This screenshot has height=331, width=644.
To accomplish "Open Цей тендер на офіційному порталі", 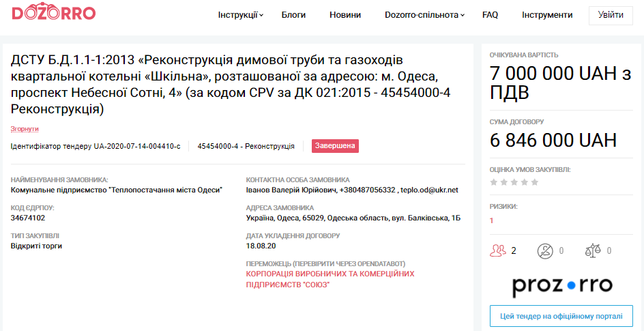I will click(x=561, y=316).
